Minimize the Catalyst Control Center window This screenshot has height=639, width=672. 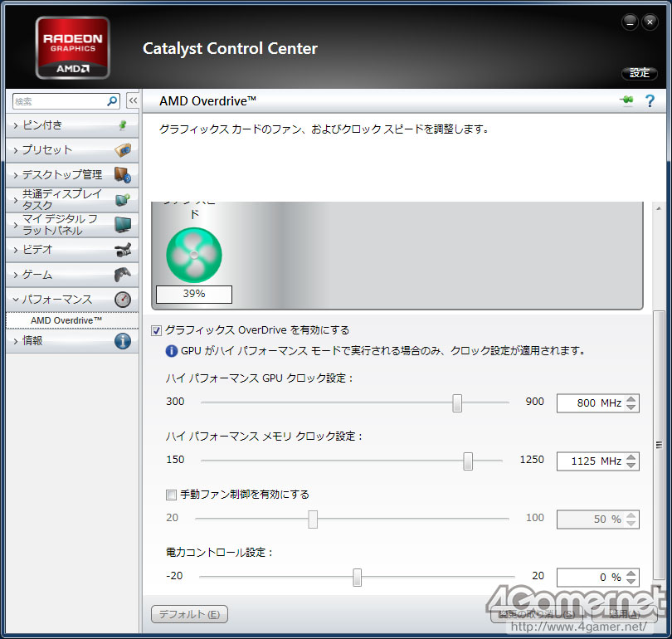(630, 22)
